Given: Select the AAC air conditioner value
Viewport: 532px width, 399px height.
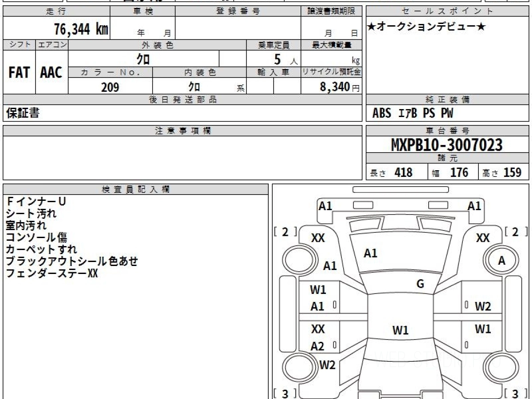Looking at the screenshot, I should click(x=51, y=73).
